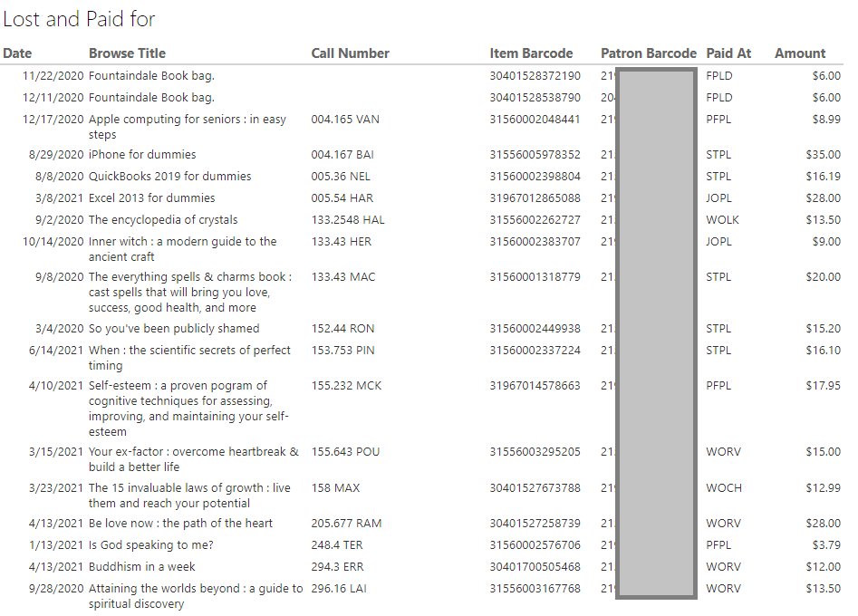This screenshot has width=858, height=616.
Task: Click the WOCH paid-at cell
Action: point(723,488)
